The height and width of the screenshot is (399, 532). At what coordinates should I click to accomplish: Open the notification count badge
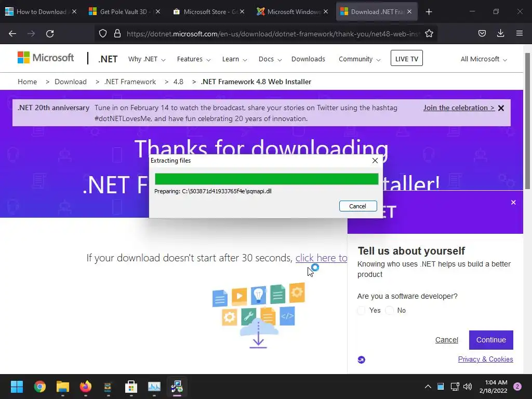coord(517,387)
